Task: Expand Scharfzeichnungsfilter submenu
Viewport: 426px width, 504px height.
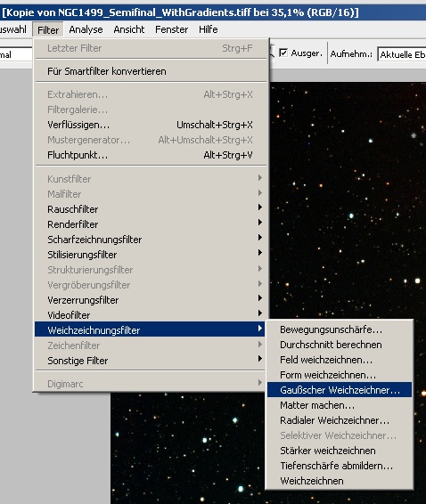Action: pos(150,240)
